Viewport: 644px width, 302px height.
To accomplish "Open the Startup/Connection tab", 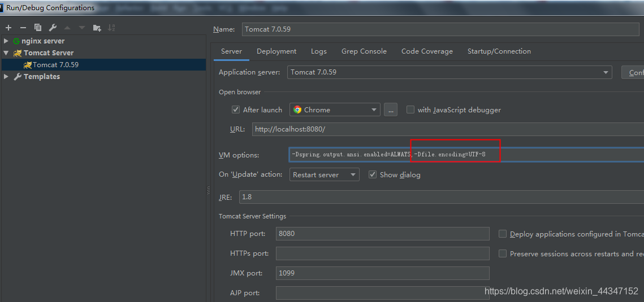I will [499, 51].
